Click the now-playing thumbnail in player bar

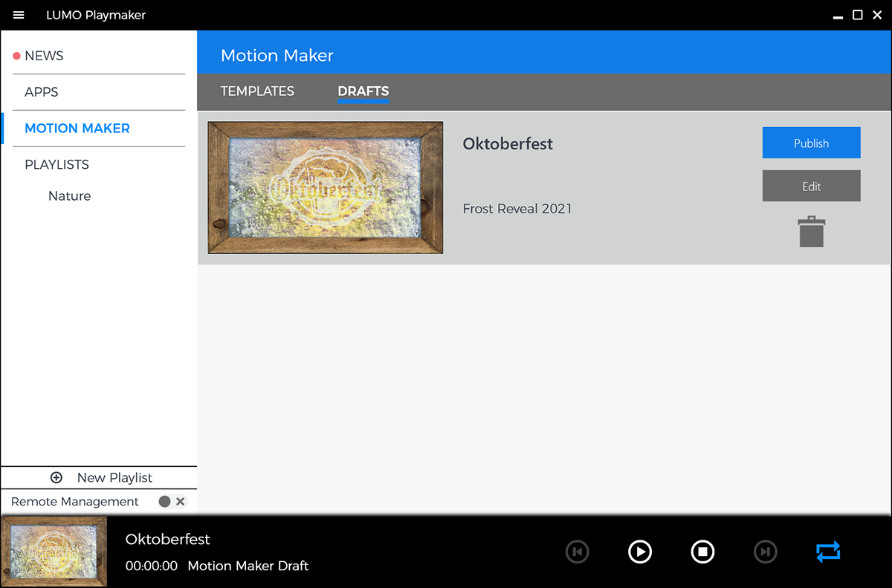(54, 552)
